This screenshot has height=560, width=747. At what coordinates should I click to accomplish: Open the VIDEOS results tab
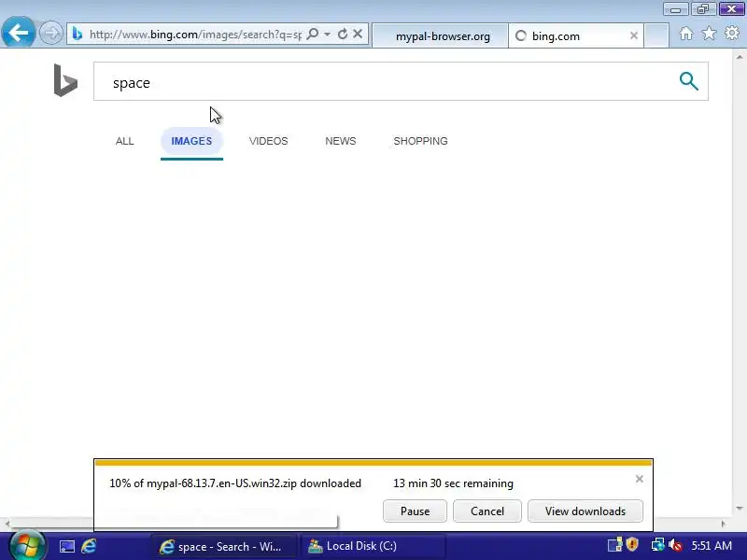tap(268, 141)
